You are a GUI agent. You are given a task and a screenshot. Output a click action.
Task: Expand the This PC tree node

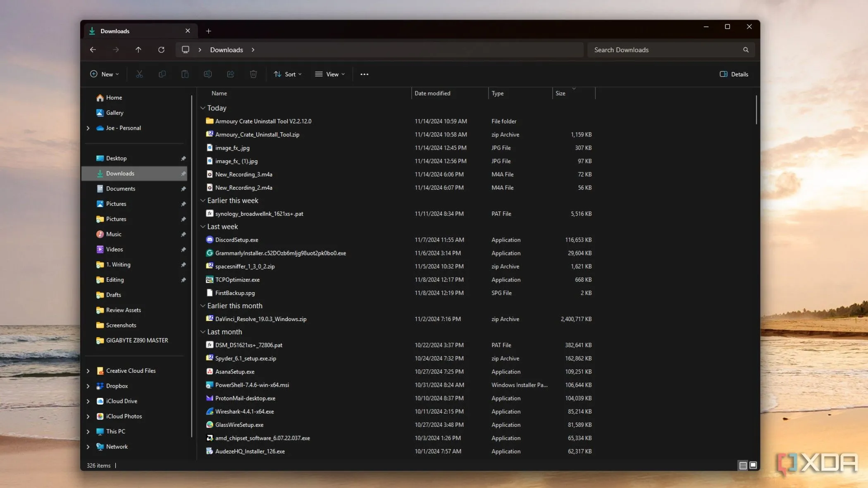tap(88, 431)
